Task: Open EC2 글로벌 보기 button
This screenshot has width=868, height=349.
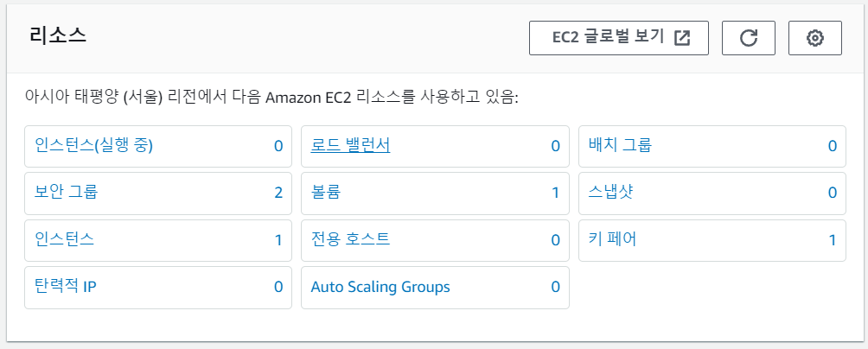Action: click(x=619, y=38)
